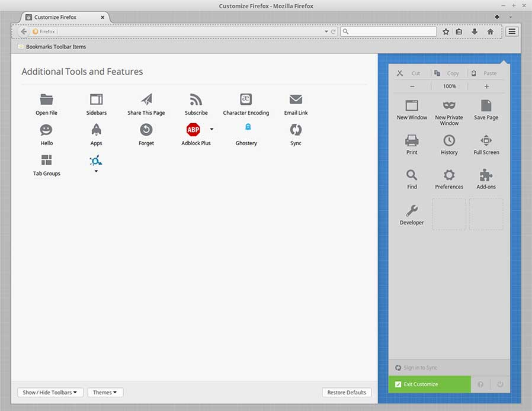Select the Ghostery ghost icon
This screenshot has width=532, height=411.
coord(248,127)
